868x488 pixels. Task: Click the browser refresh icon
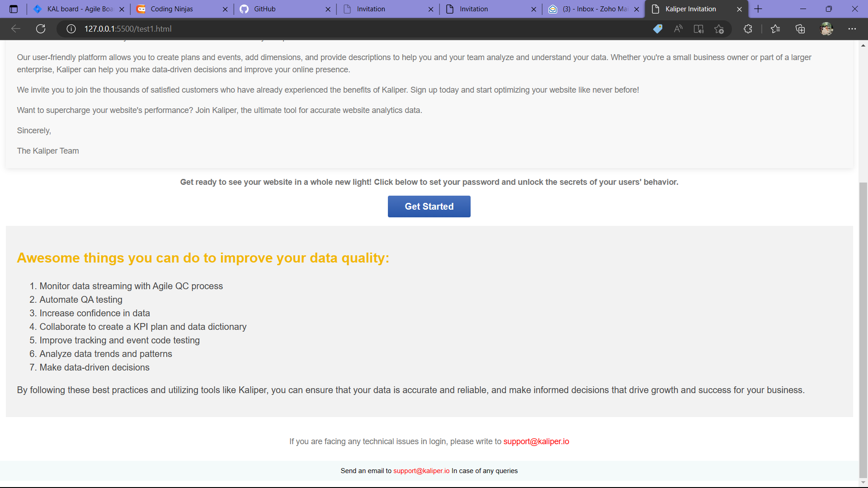point(41,29)
